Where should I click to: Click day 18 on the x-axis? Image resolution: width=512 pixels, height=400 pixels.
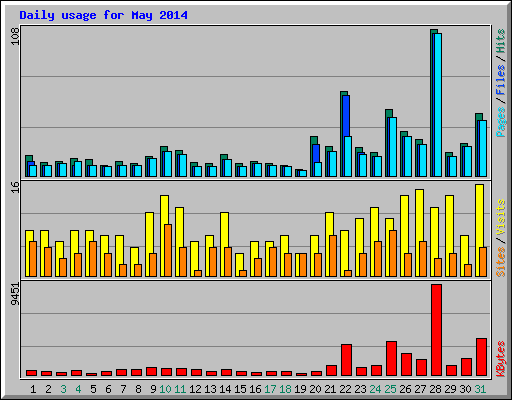285,389
